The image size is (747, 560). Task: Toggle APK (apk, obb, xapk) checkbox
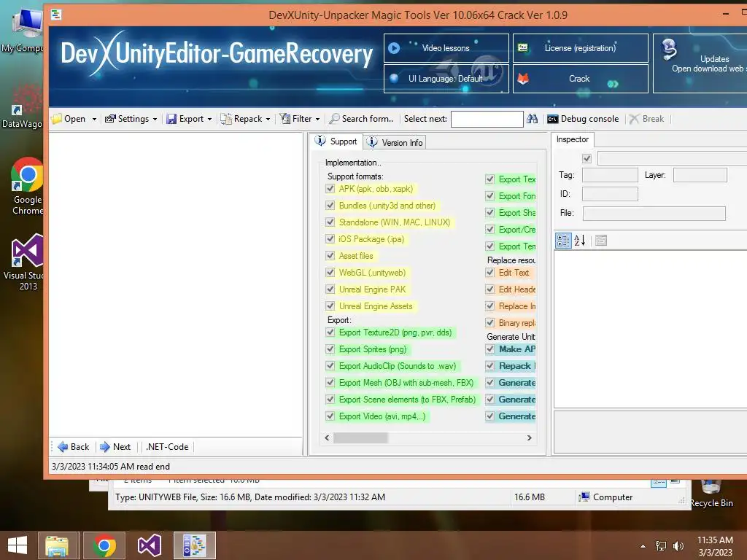[x=330, y=189]
